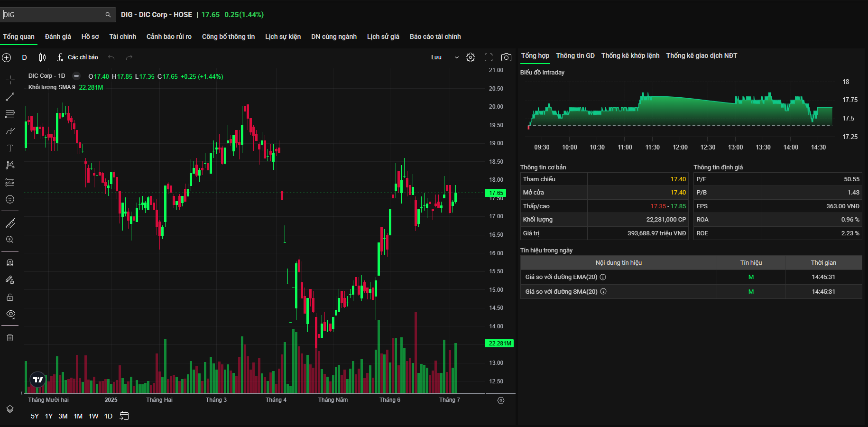Image resolution: width=868 pixels, height=427 pixels.
Task: Toggle lock all drawings
Action: click(x=10, y=297)
